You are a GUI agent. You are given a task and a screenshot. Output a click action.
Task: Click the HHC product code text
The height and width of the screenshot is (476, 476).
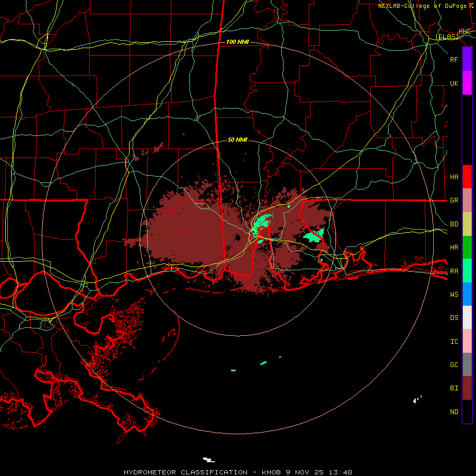coord(464,32)
